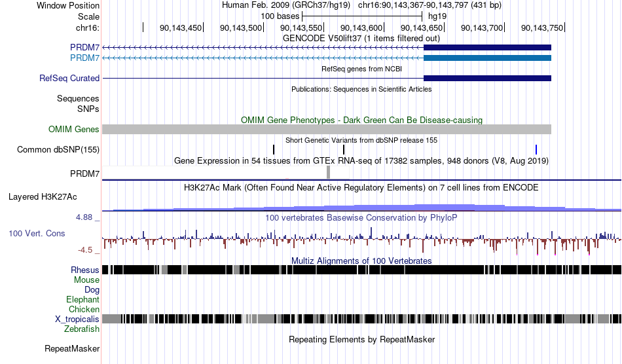Screen dimensions: 622x364
Task: Click the Rhesus species label
Action: pos(85,270)
